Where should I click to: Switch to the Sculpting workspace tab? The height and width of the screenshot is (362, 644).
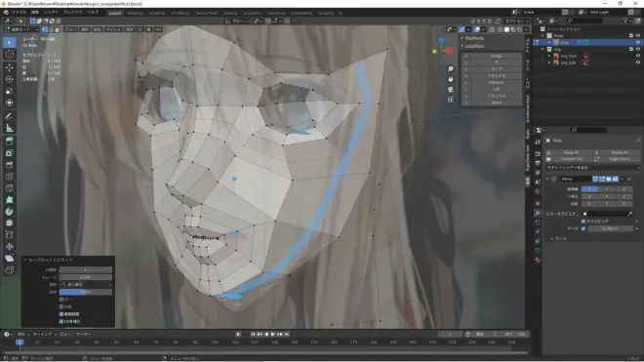tap(157, 13)
